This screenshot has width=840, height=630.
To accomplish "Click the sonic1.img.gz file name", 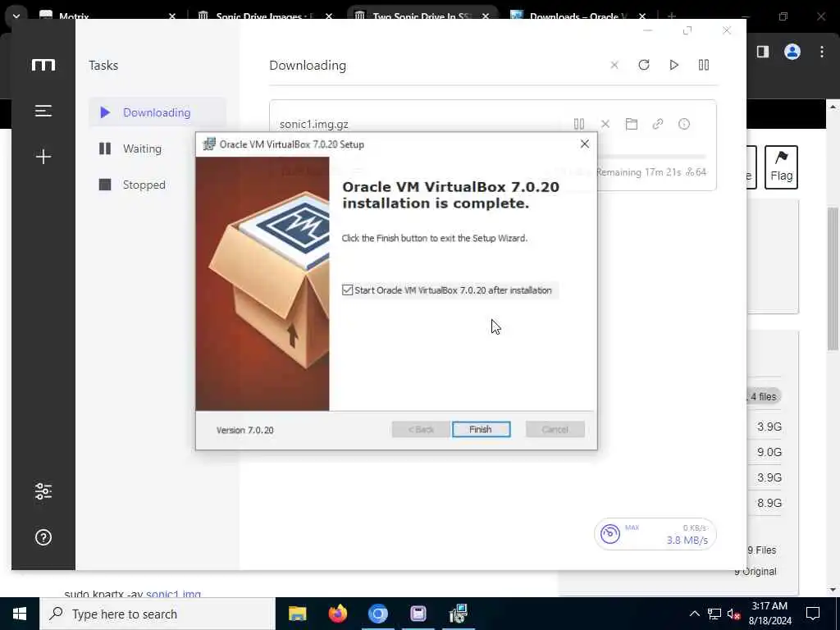I will (314, 125).
